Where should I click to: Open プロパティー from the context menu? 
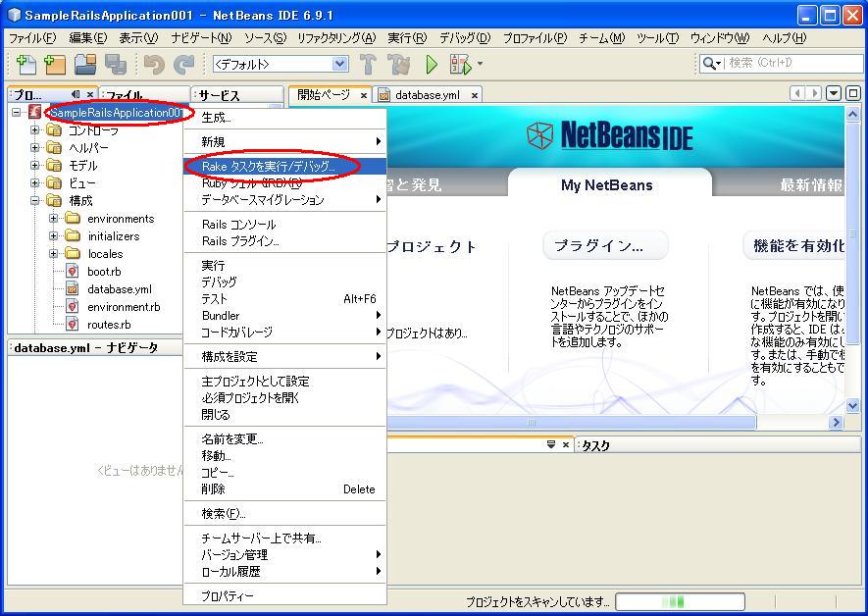click(x=284, y=596)
